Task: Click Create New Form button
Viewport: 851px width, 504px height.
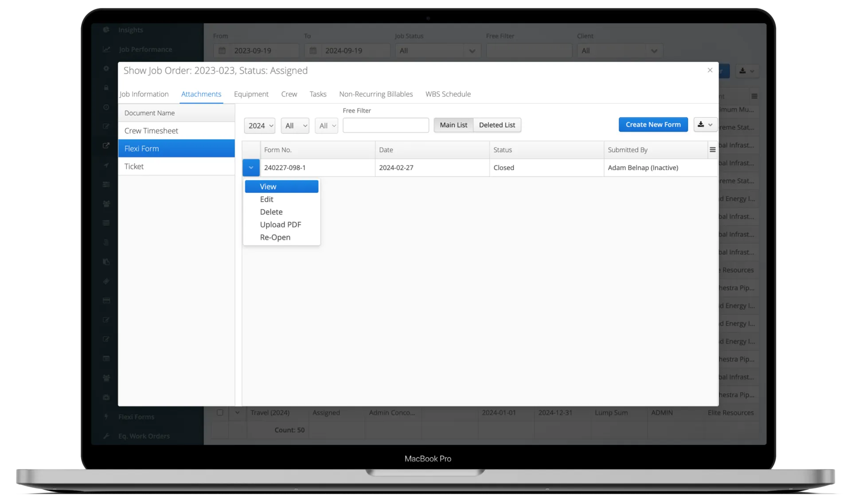Action: [653, 125]
